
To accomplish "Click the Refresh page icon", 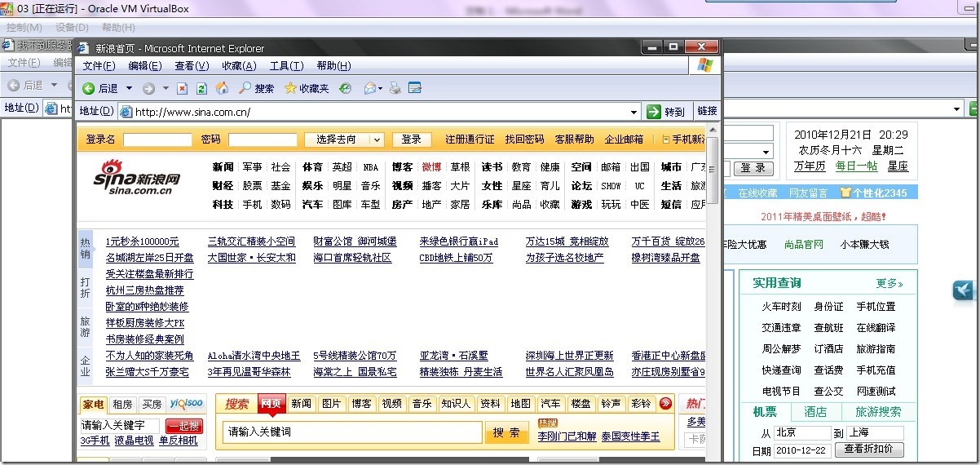I will tap(201, 88).
